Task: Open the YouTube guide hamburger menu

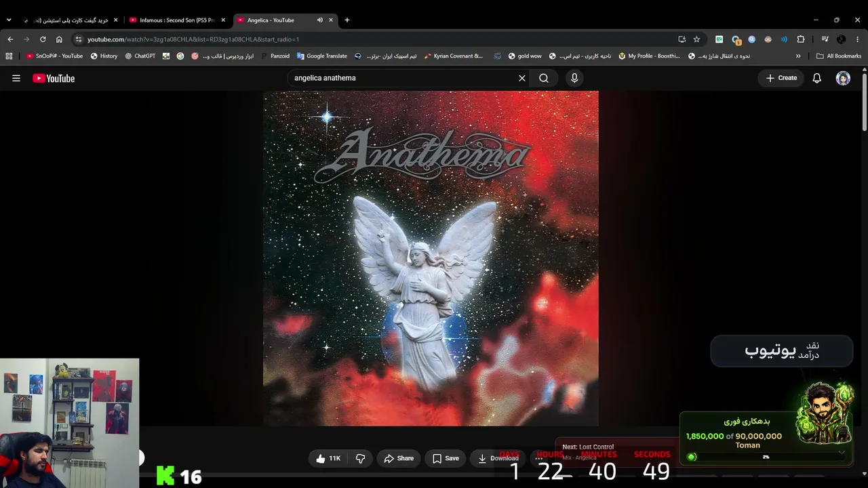Action: pyautogui.click(x=16, y=78)
